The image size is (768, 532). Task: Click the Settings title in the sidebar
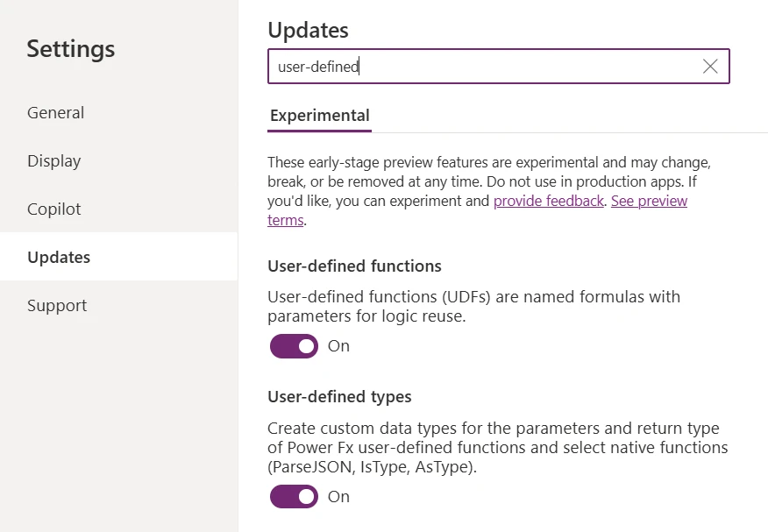(71, 48)
